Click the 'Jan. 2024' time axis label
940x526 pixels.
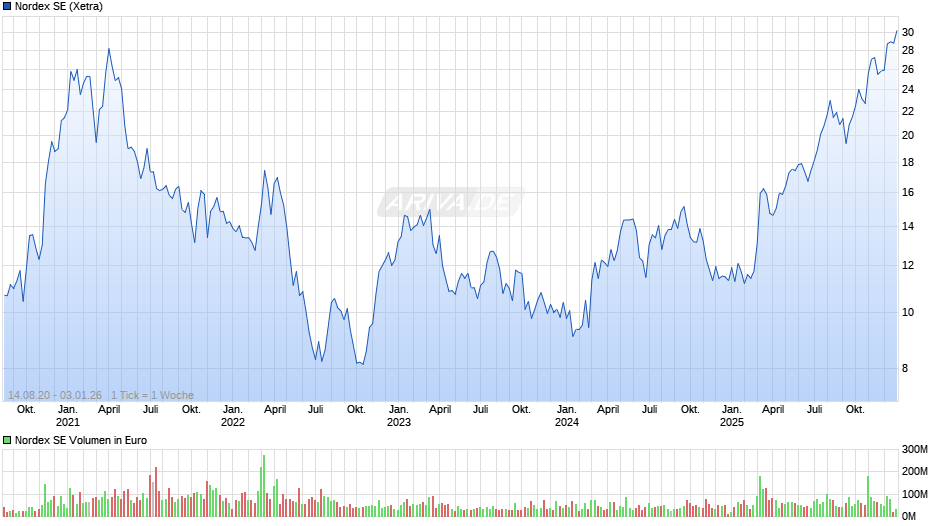(x=567, y=416)
